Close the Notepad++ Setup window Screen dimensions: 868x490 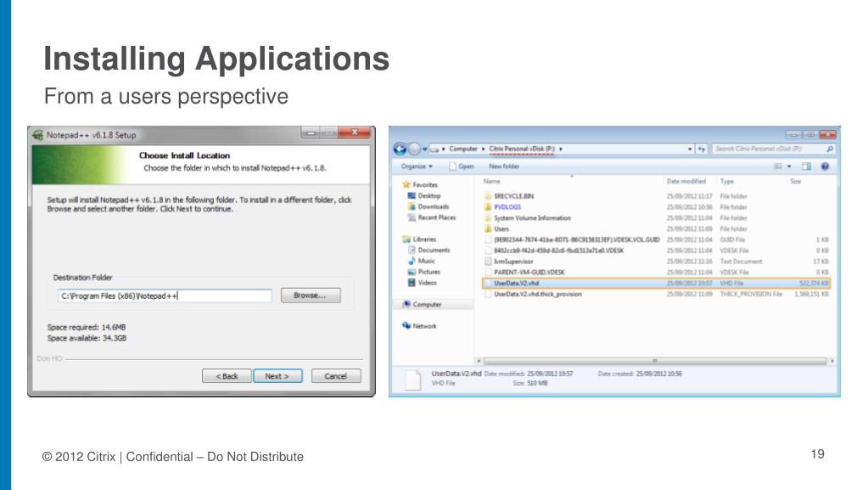[x=355, y=132]
